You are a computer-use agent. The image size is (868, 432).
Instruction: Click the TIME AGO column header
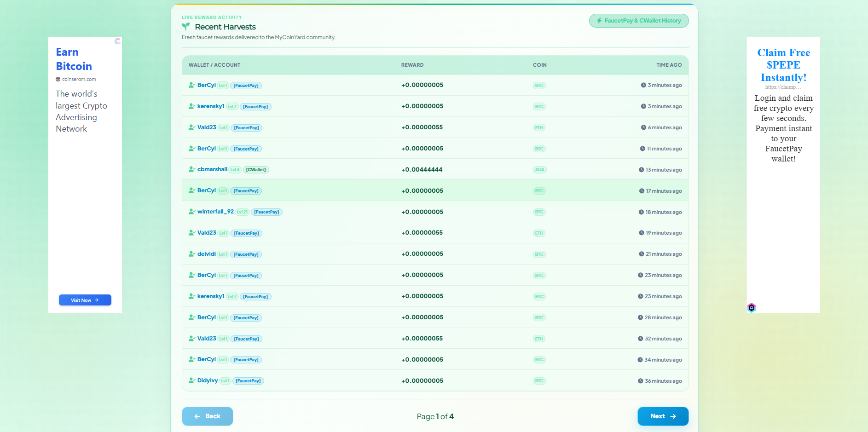[x=669, y=65]
